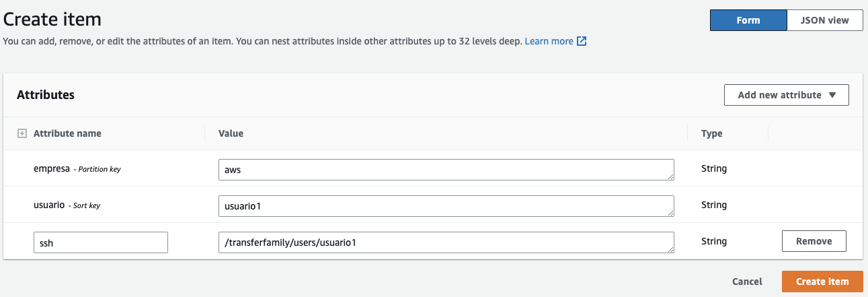Cancel item creation
The image size is (868, 297).
(x=747, y=282)
